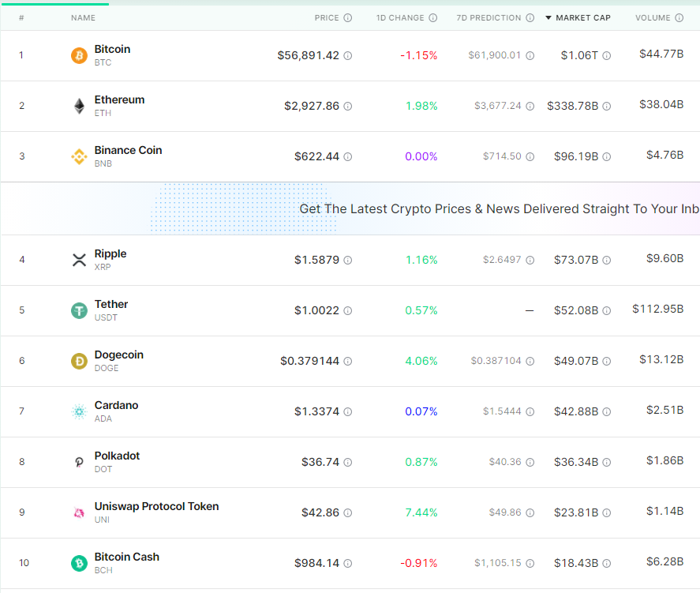Click the info icon beside VOLUME header
Viewport: 700px width, 593px height.
[679, 18]
